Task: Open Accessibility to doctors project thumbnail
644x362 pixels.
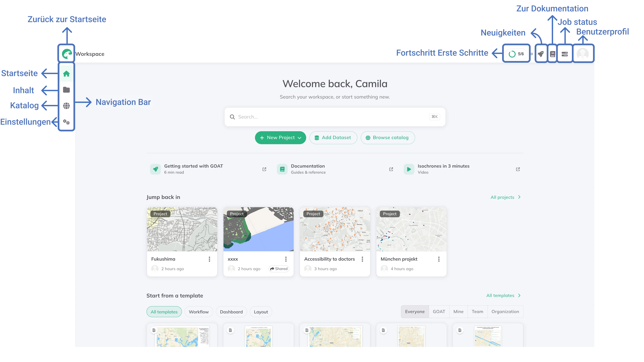Action: pyautogui.click(x=335, y=229)
